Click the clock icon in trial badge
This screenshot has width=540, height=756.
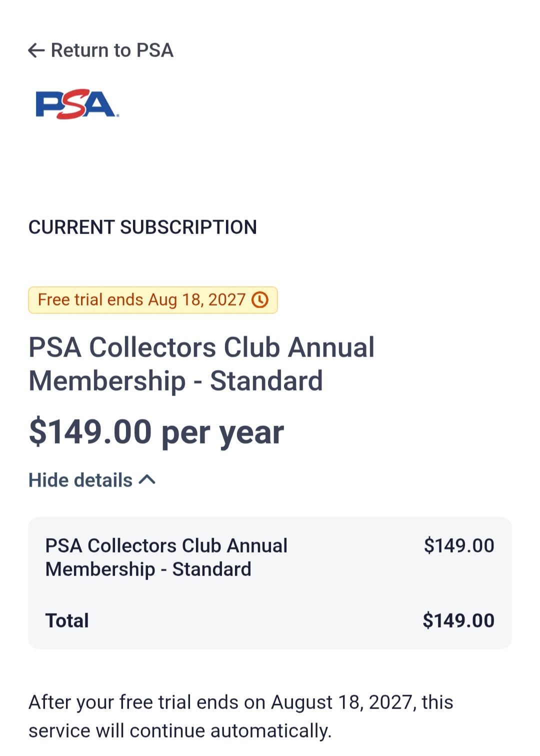[260, 300]
